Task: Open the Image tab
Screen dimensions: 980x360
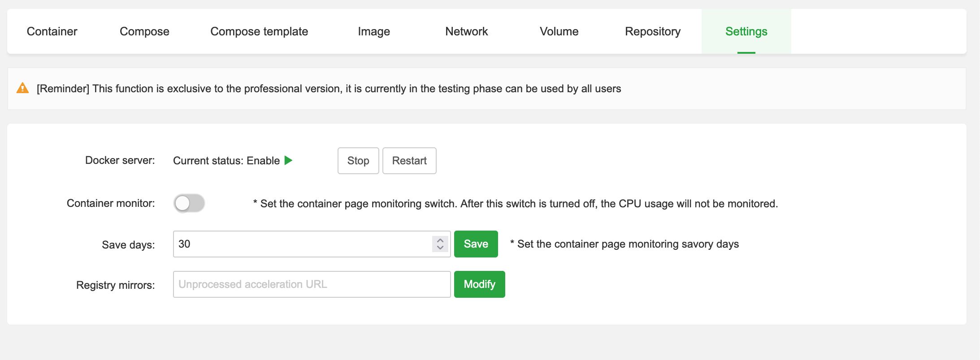Action: (374, 31)
